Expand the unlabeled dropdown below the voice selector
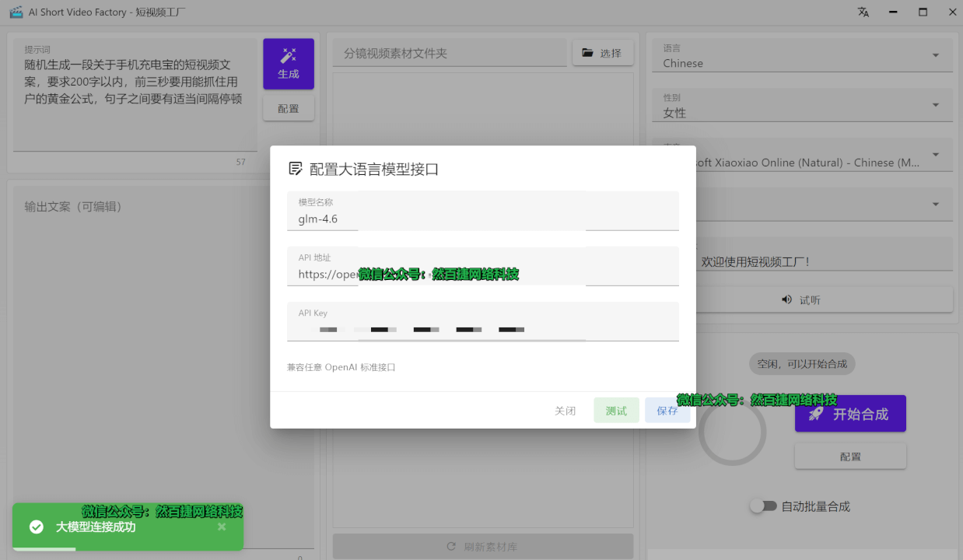 [937, 204]
